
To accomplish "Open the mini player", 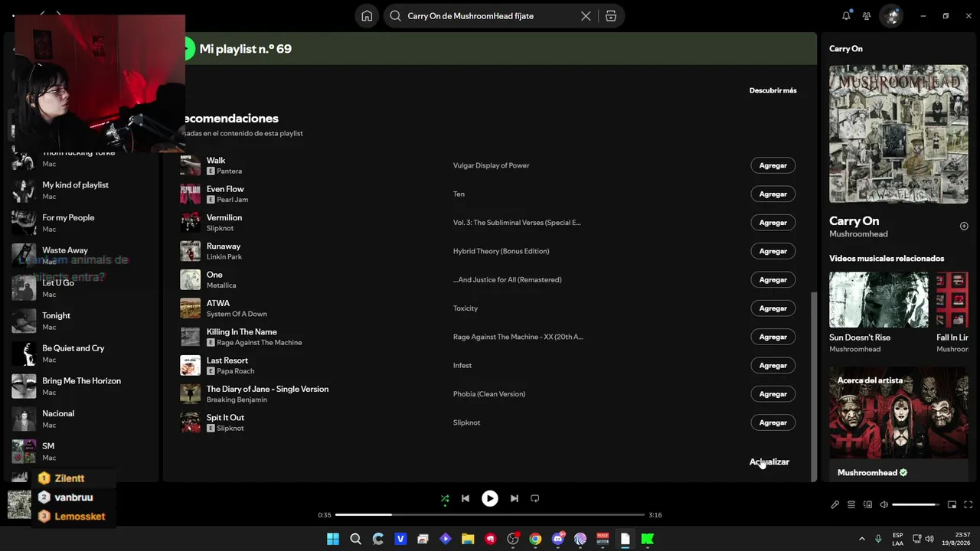I will tap(952, 504).
